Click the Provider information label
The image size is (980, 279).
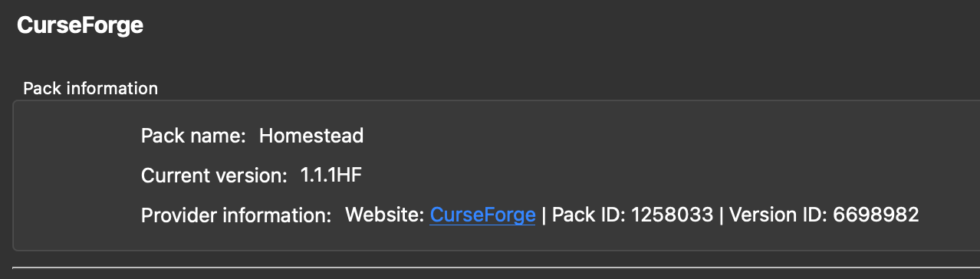[236, 215]
